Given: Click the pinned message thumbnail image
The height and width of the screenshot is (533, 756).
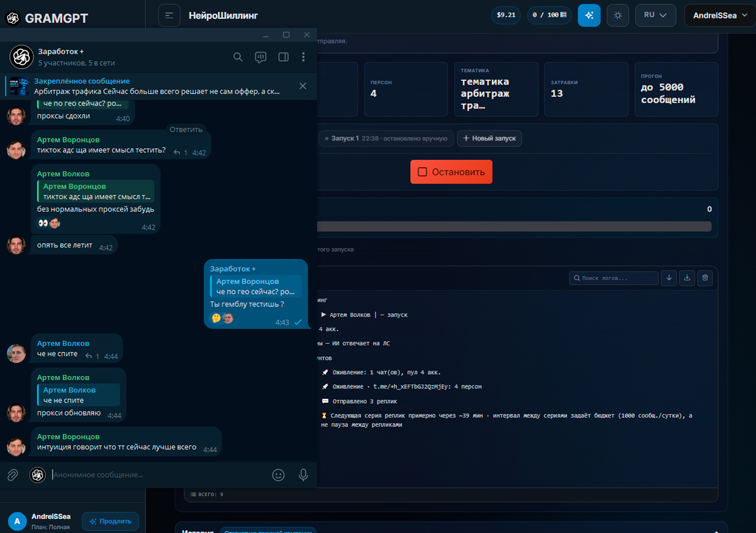Looking at the screenshot, I should tap(19, 86).
